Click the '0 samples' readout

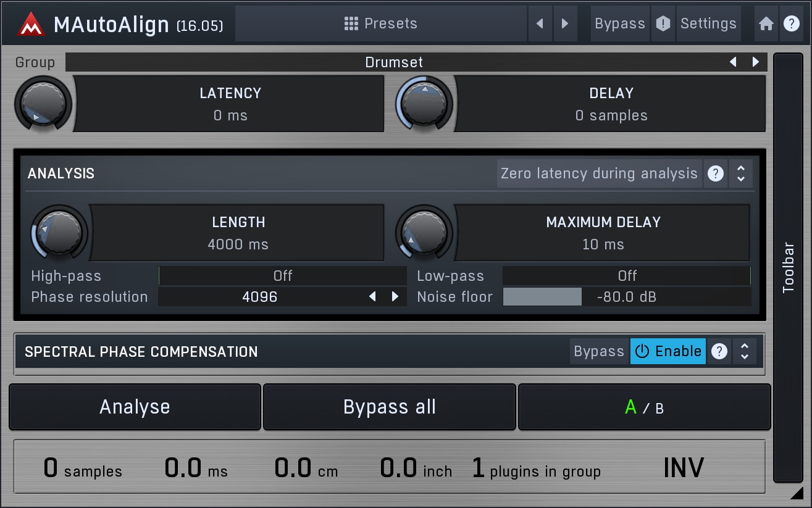(83, 468)
